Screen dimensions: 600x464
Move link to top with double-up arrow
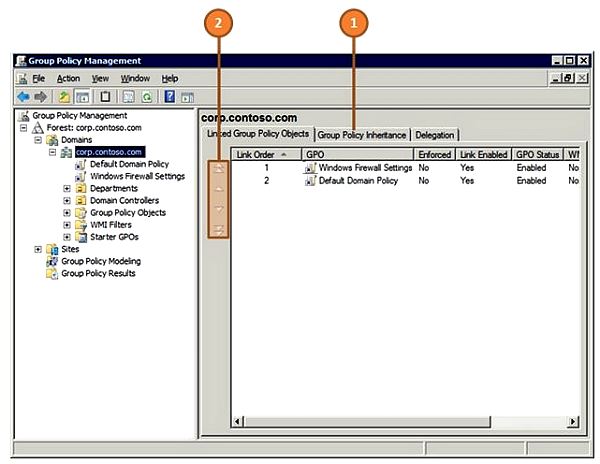click(219, 169)
